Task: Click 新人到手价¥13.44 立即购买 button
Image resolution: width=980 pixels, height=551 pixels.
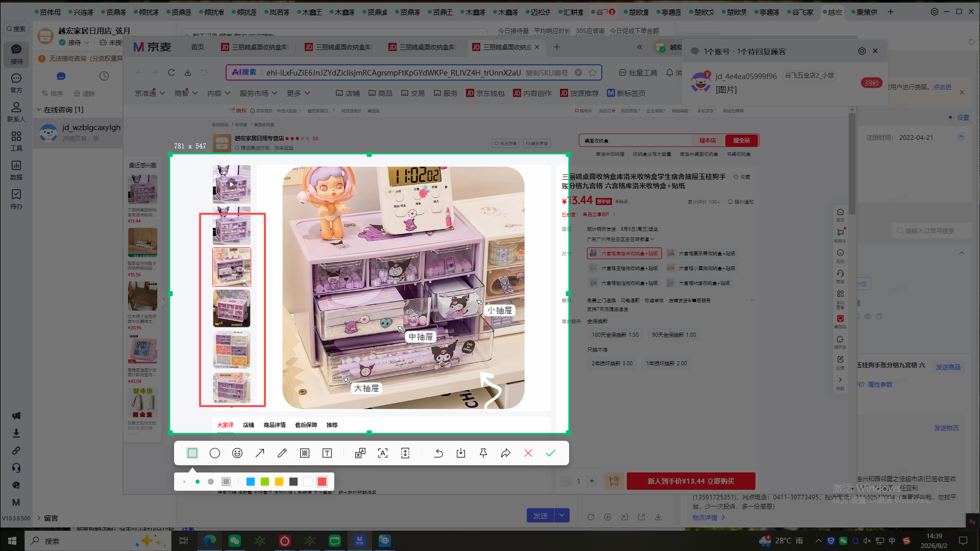Action: pyautogui.click(x=691, y=481)
